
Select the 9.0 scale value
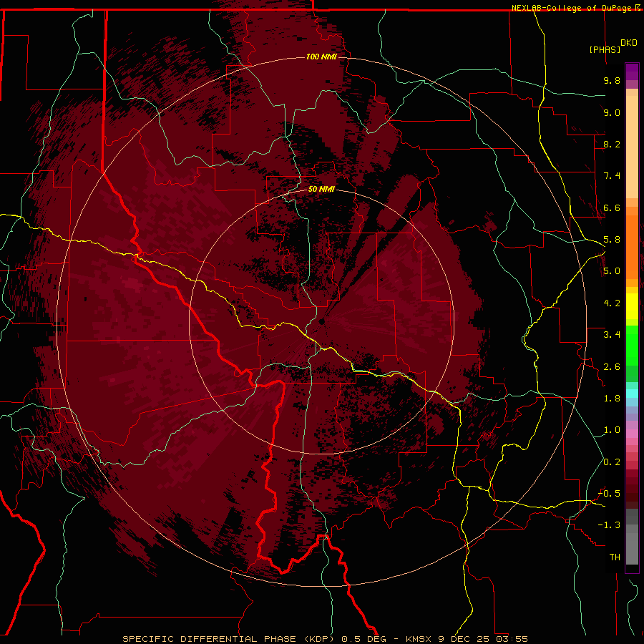click(x=612, y=112)
